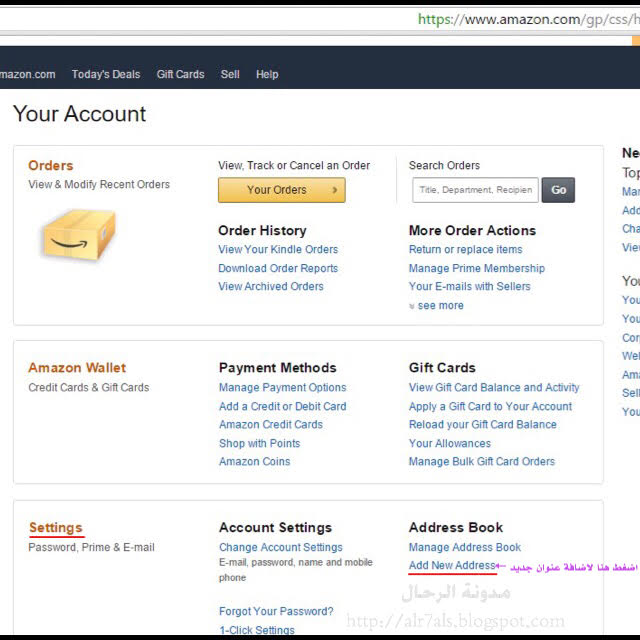Open Download Order Reports link

click(278, 268)
